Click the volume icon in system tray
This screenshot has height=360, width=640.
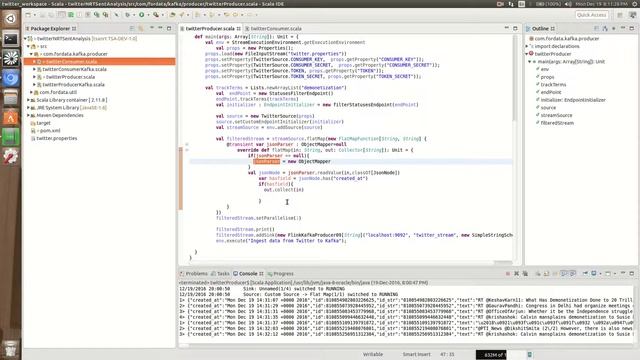[568, 4]
